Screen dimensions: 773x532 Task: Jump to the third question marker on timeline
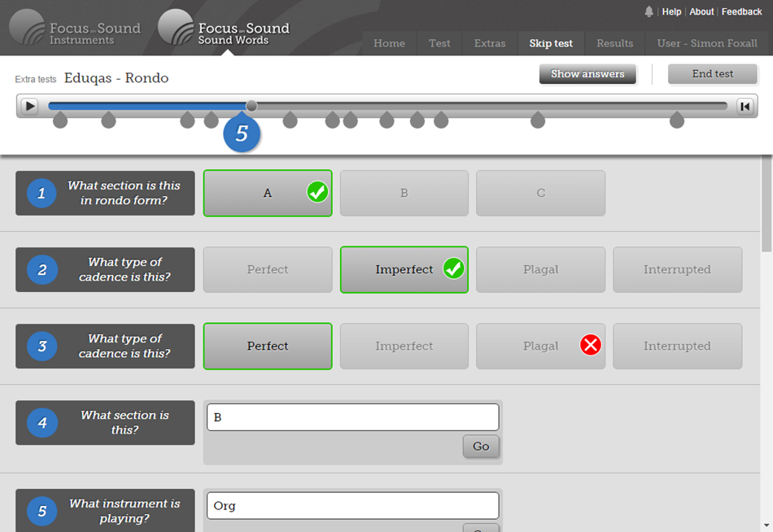tap(187, 120)
